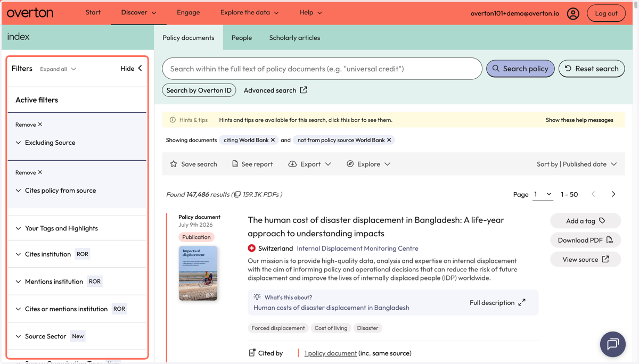Click the Forced displacement topic tag

pyautogui.click(x=278, y=328)
